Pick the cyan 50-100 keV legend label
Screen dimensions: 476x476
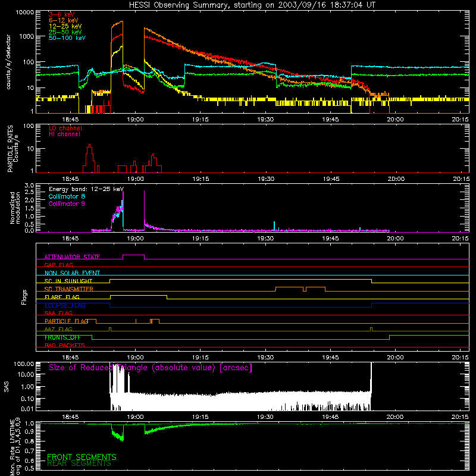[67, 38]
